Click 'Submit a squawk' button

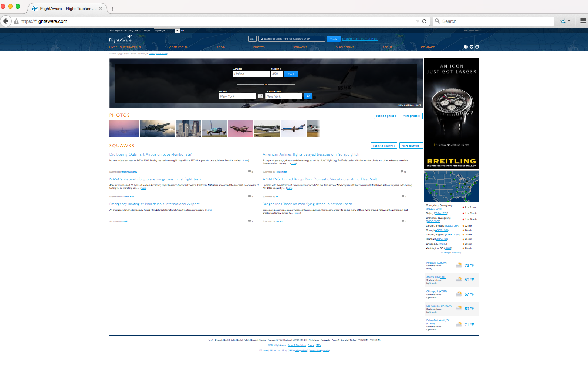[x=384, y=146]
